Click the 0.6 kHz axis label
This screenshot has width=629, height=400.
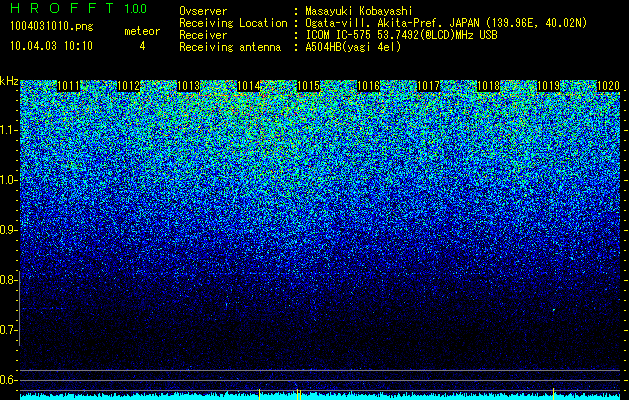click(8, 380)
